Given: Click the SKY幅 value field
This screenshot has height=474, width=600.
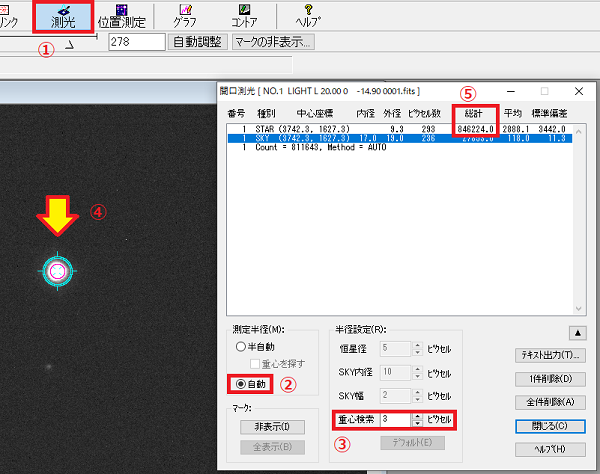Looking at the screenshot, I should (x=396, y=396).
